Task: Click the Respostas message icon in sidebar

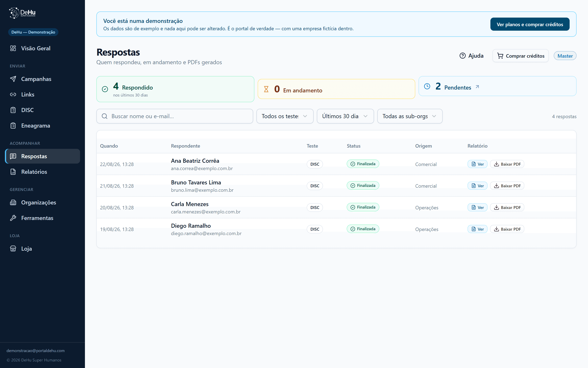Action: click(13, 156)
